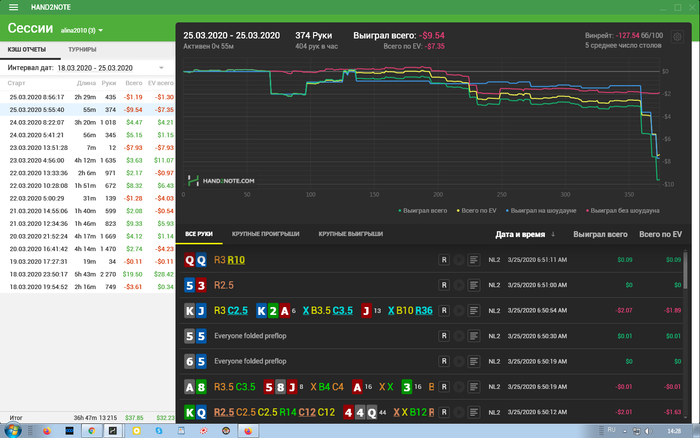Toggle 'Выиграл на шоудауне' legend line
The width and height of the screenshot is (700, 438).
click(x=541, y=211)
